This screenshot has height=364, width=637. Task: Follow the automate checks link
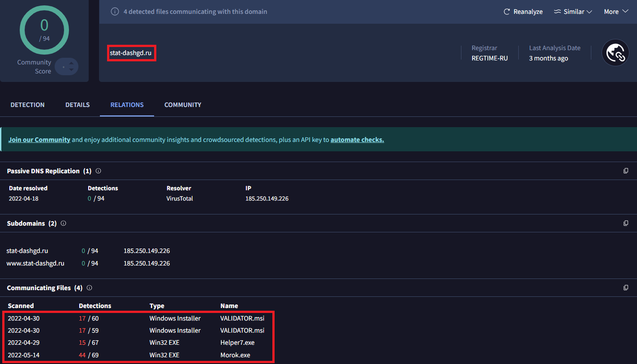tap(357, 140)
